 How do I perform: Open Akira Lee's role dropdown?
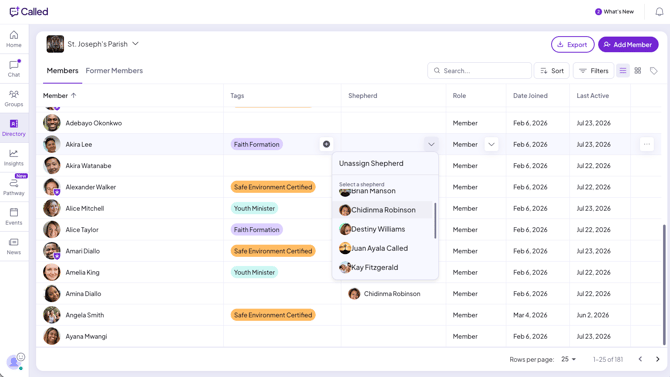[491, 144]
